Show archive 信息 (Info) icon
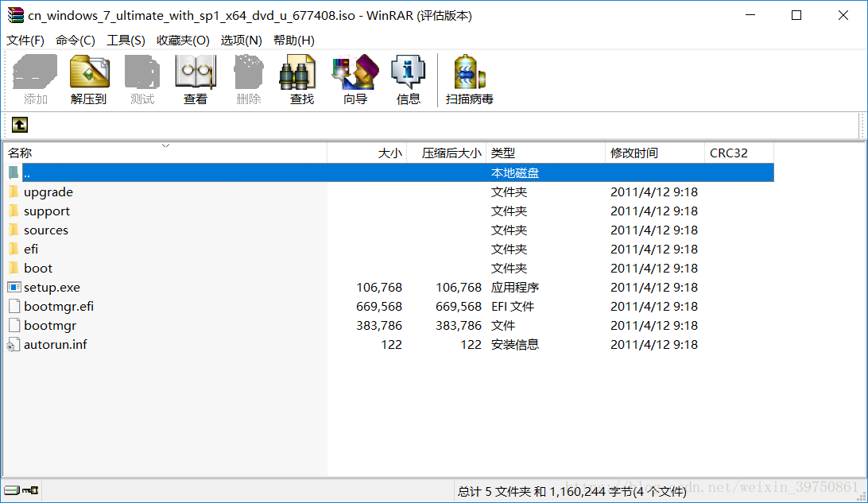This screenshot has height=503, width=868. (408, 72)
